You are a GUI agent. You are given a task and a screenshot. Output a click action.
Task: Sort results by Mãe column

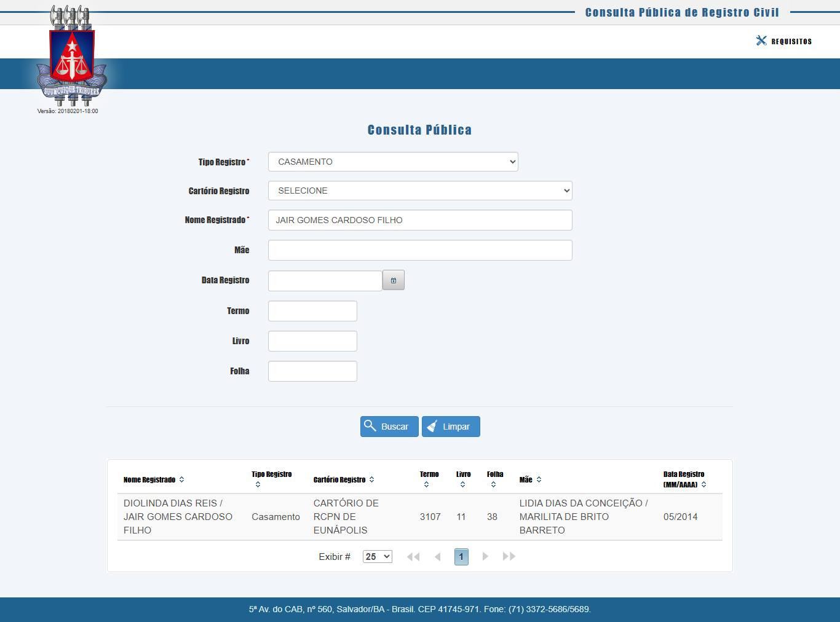tap(539, 479)
